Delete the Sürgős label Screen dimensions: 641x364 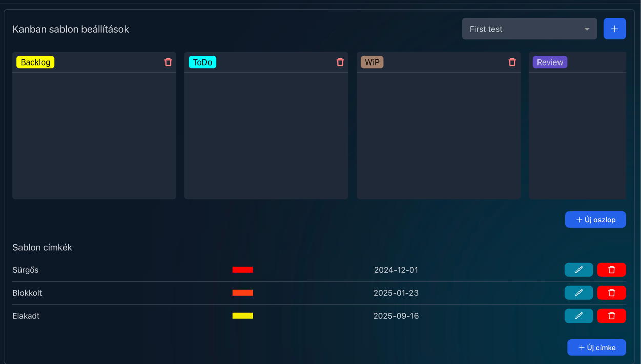click(611, 270)
